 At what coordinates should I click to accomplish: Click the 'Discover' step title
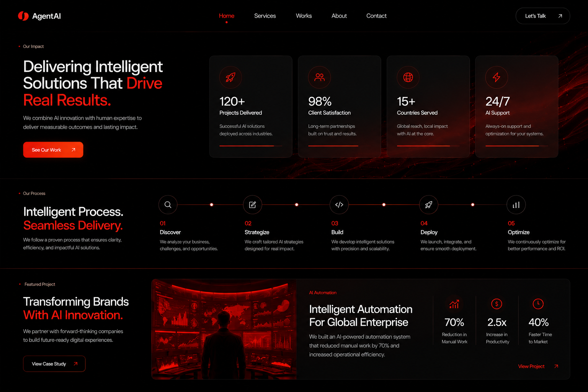170,232
